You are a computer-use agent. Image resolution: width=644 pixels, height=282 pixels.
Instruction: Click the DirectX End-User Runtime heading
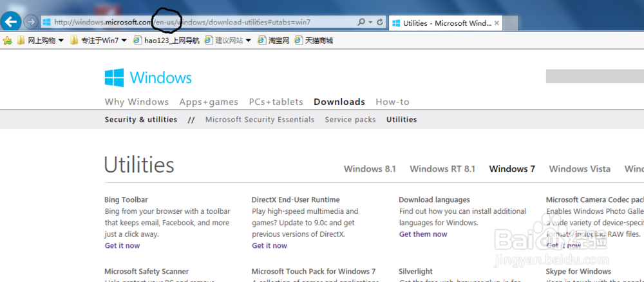[296, 200]
